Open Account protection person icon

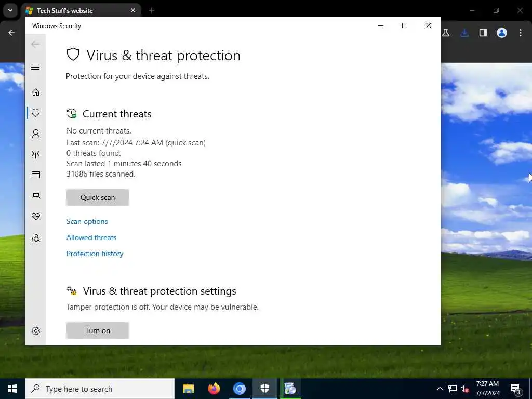click(36, 134)
